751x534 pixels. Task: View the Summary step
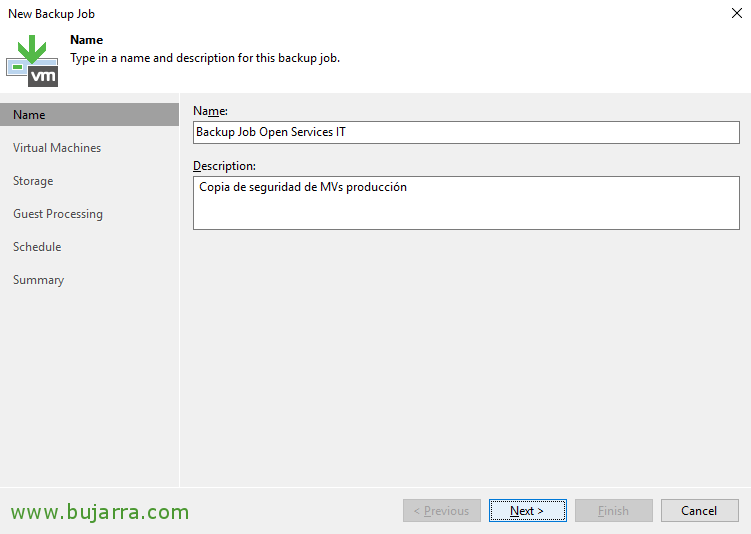(38, 280)
